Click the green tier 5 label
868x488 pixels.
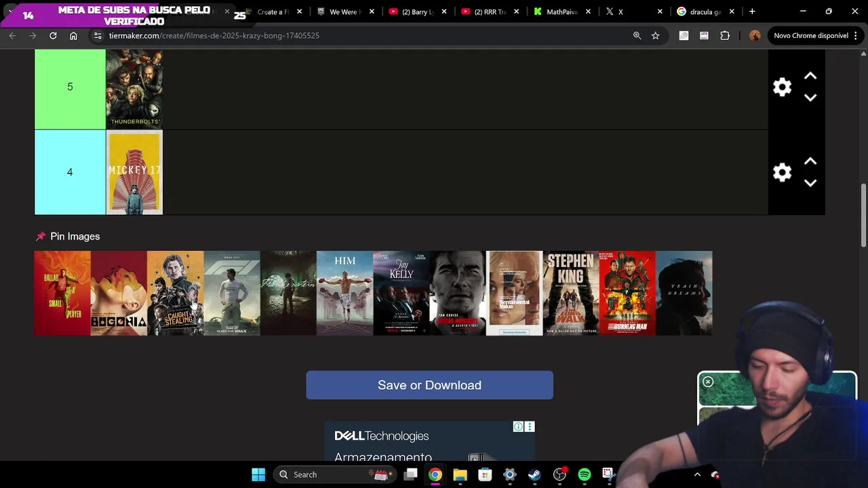pyautogui.click(x=70, y=89)
